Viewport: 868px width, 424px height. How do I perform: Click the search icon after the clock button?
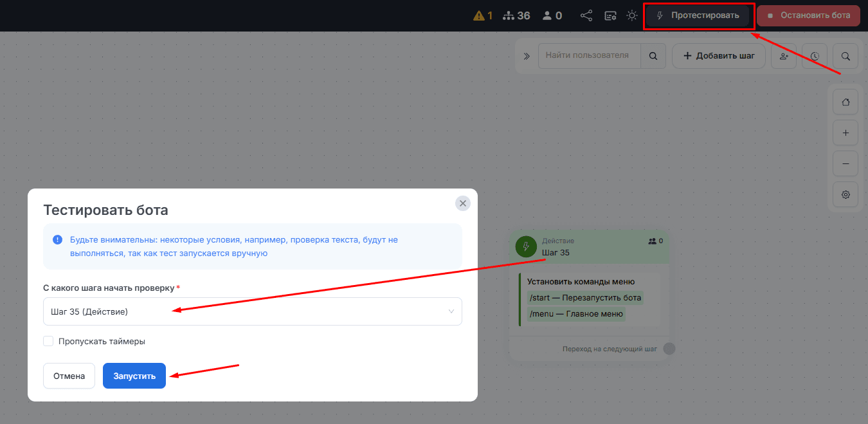coord(845,56)
